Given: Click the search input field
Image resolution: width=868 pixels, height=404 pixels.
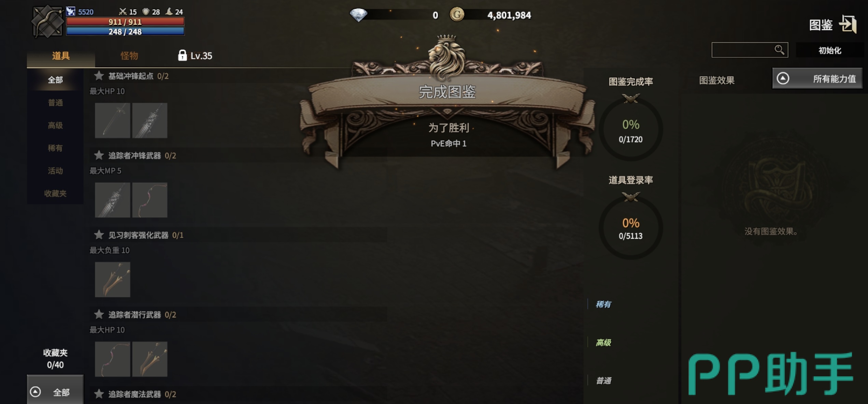Looking at the screenshot, I should point(742,50).
